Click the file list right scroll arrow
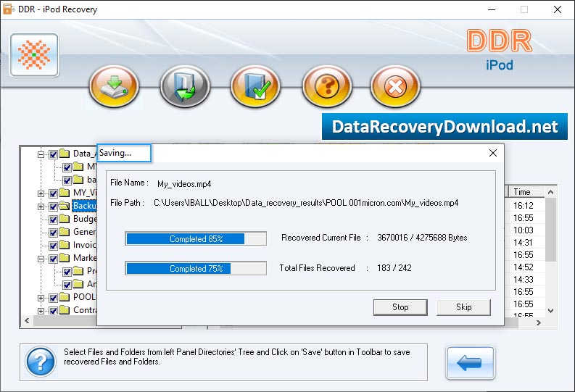This screenshot has width=575, height=392. tap(538, 322)
